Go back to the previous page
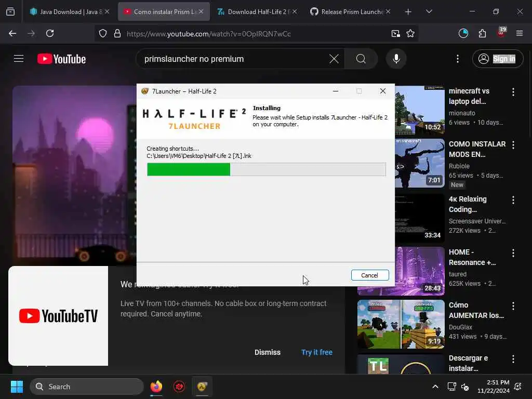 pyautogui.click(x=12, y=33)
